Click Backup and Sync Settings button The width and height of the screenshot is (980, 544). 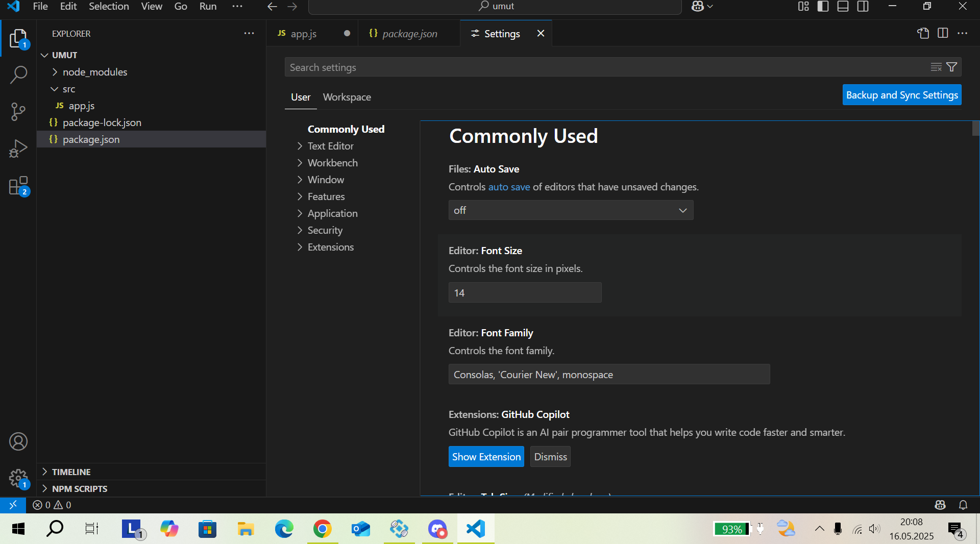tap(902, 95)
